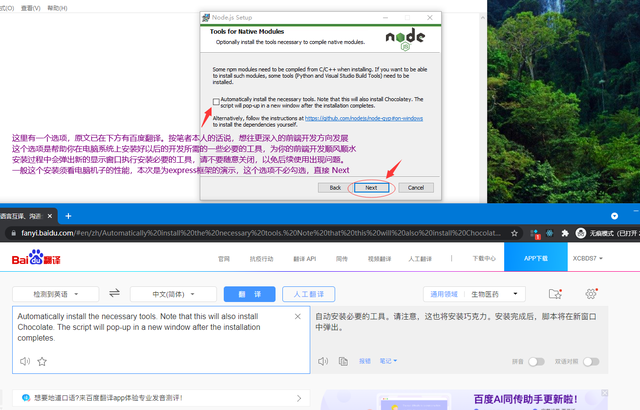Click the blue React-style extension icon
The height and width of the screenshot is (410, 640).
[550, 233]
